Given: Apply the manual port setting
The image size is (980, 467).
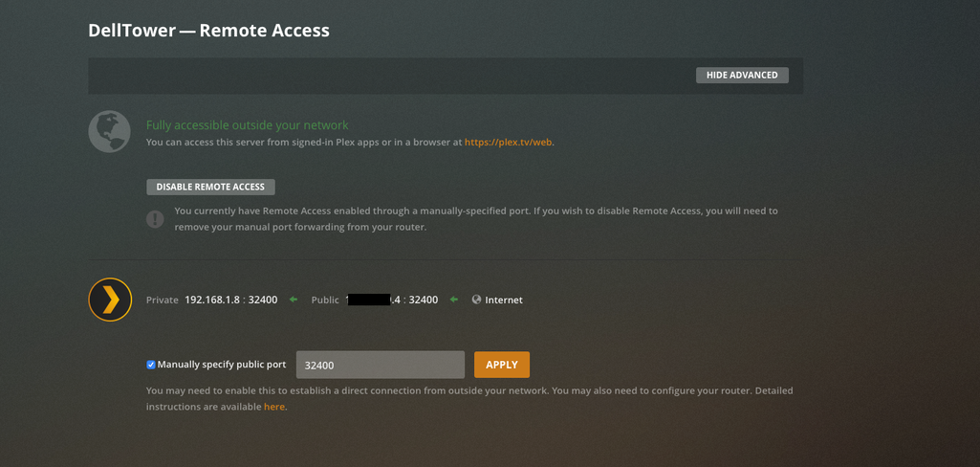Looking at the screenshot, I should coord(501,365).
